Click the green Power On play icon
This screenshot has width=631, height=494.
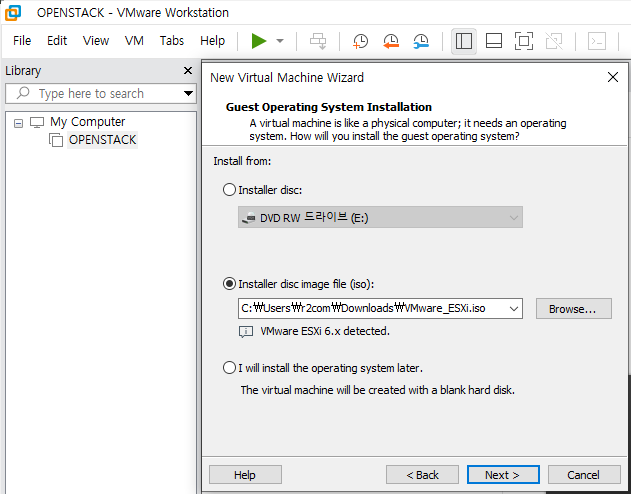pyautogui.click(x=259, y=41)
